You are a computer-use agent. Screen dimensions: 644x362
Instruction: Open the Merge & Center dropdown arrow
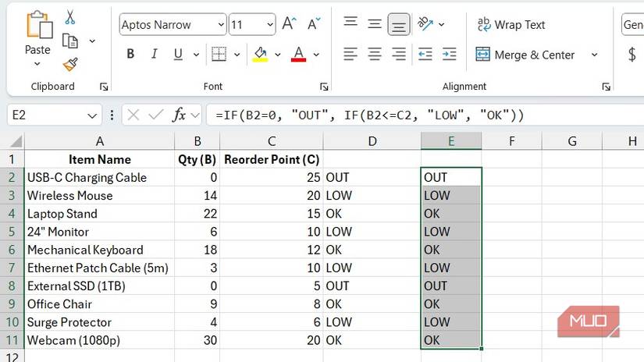594,55
